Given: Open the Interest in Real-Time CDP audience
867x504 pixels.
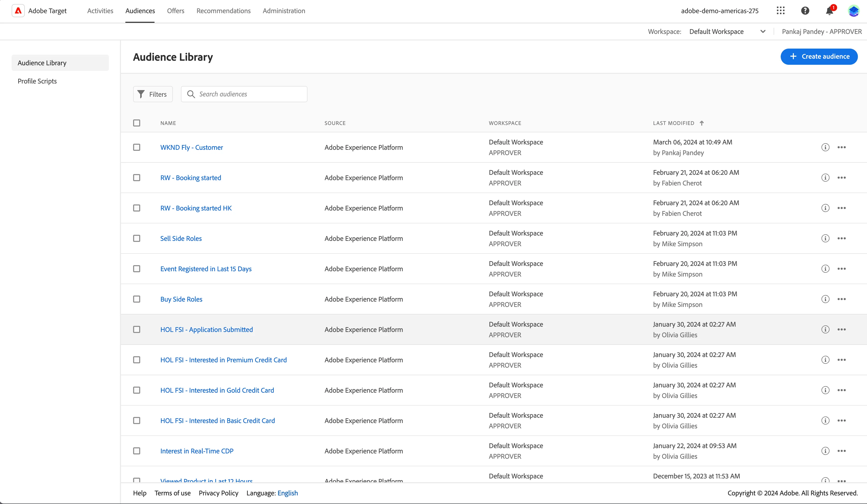Looking at the screenshot, I should pyautogui.click(x=197, y=451).
